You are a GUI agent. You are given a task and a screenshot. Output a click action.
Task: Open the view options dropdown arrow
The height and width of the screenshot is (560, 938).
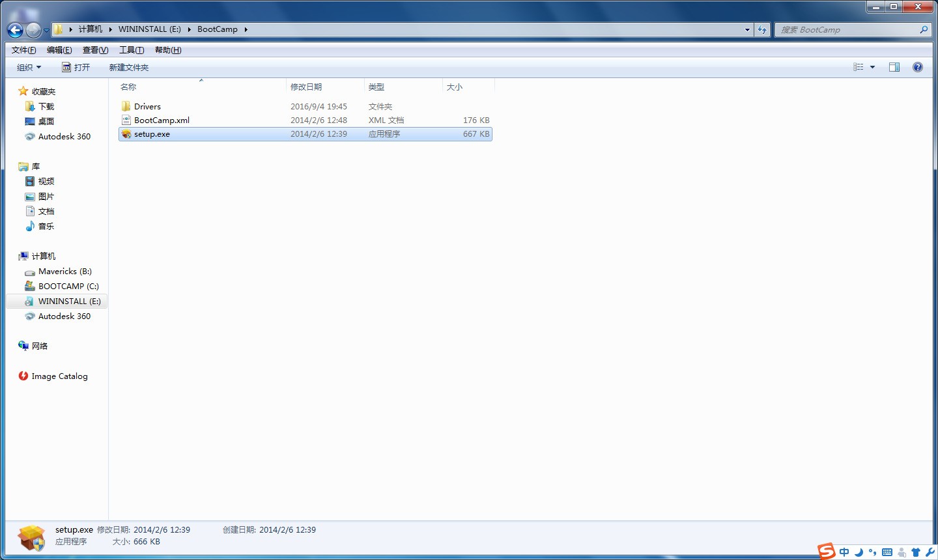pyautogui.click(x=872, y=67)
